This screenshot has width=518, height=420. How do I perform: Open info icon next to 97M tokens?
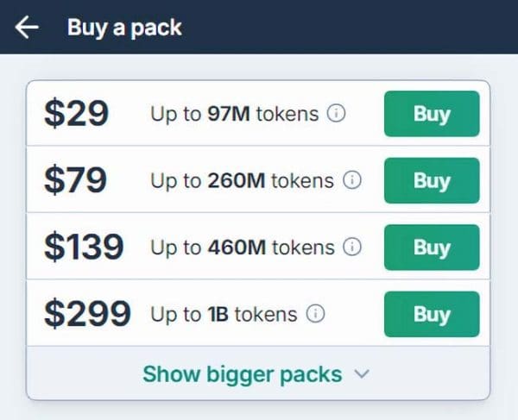click(x=337, y=114)
